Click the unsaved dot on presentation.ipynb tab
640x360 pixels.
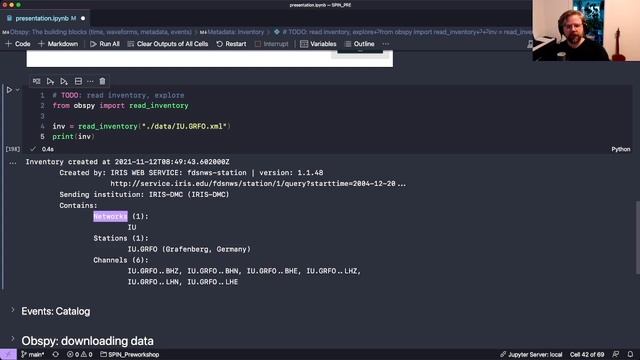tap(83, 18)
